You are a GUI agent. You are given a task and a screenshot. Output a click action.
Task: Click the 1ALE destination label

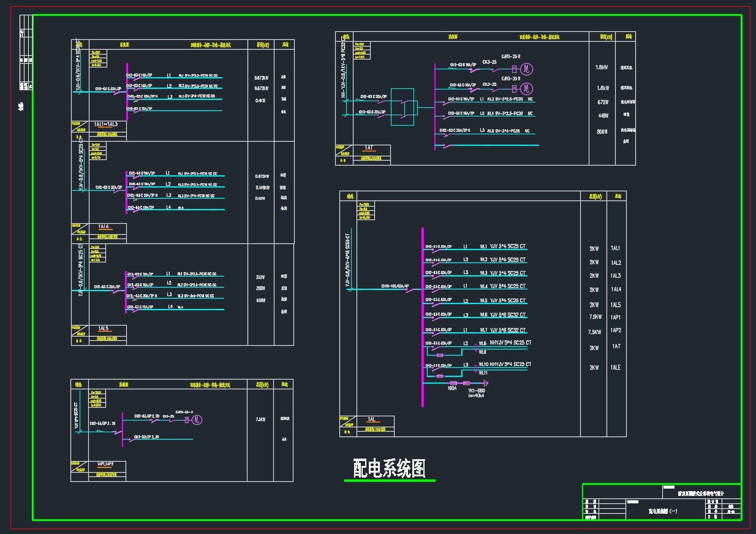(616, 367)
